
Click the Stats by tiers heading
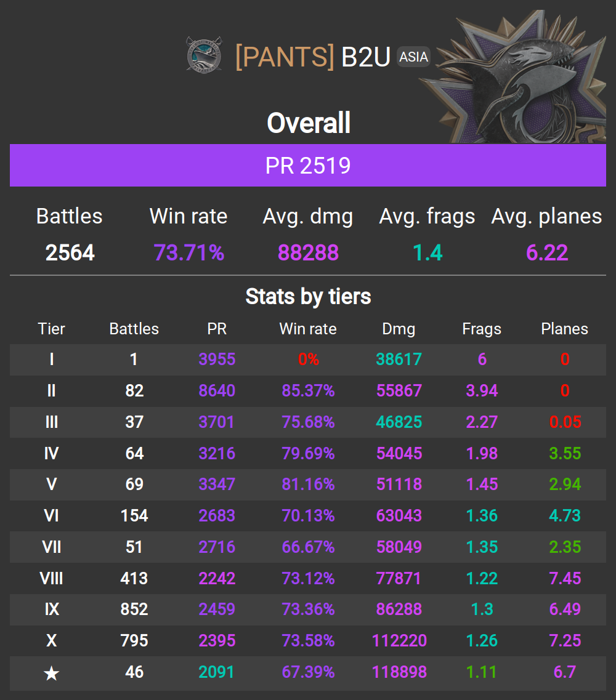(308, 297)
